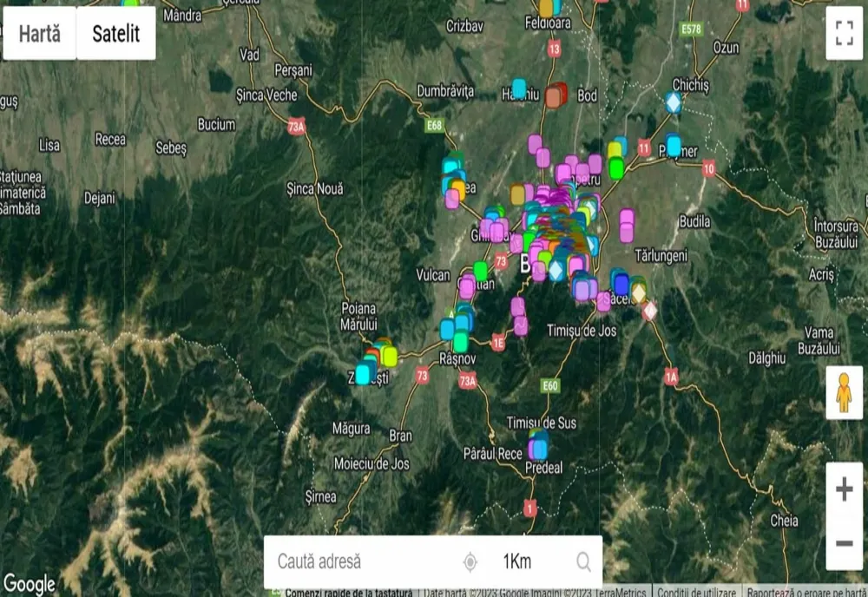Screen dimensions: 868x597
Task: Click the search magnifier icon
Action: (583, 561)
